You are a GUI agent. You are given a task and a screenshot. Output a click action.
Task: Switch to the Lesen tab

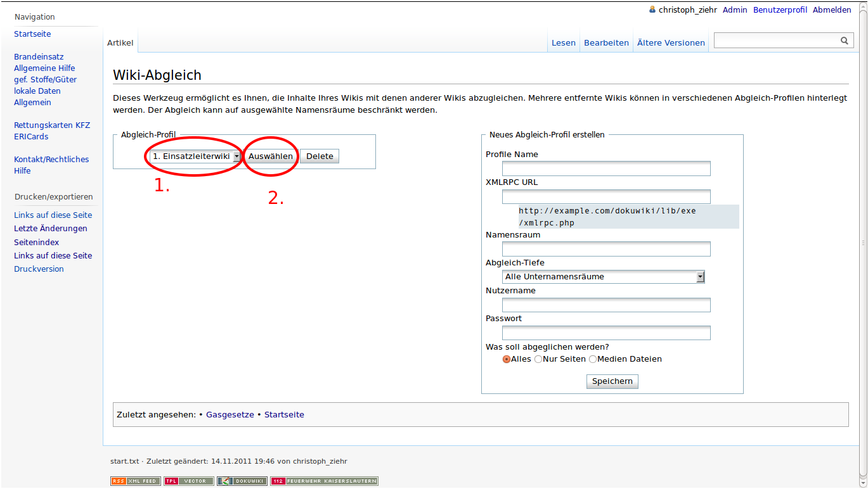click(x=563, y=43)
